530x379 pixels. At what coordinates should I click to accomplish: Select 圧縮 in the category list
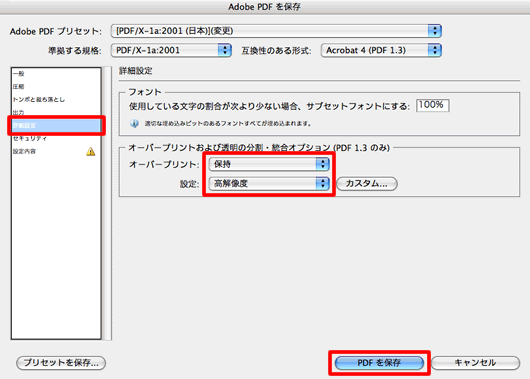[56, 87]
